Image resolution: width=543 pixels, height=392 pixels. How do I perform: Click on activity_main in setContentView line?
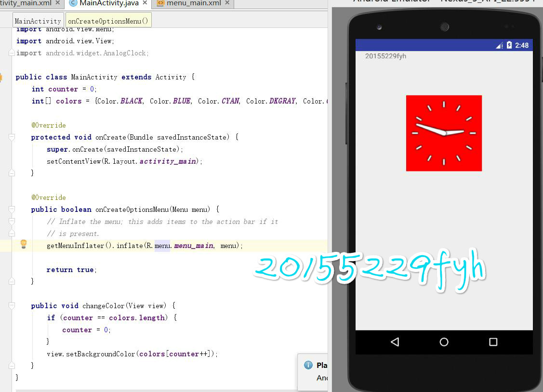(x=169, y=161)
